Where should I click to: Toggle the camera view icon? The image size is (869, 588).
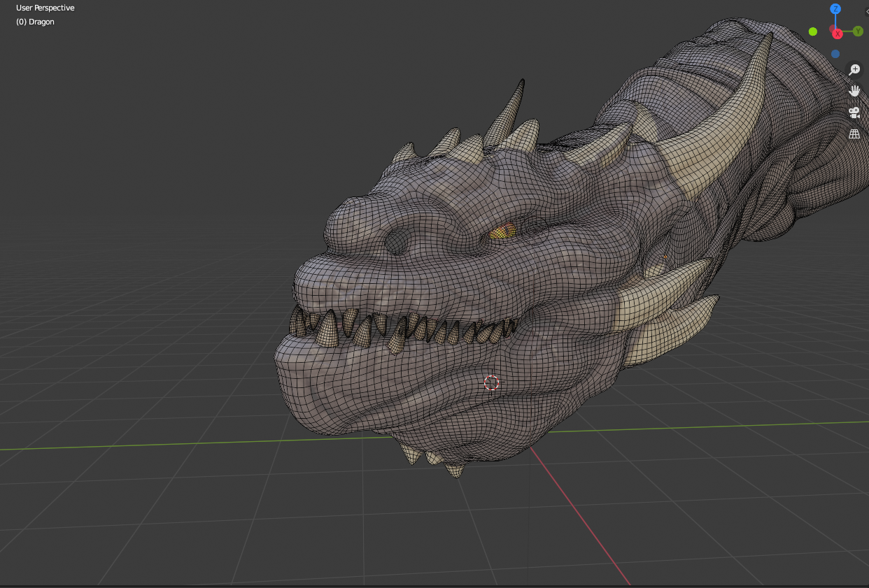pyautogui.click(x=854, y=112)
